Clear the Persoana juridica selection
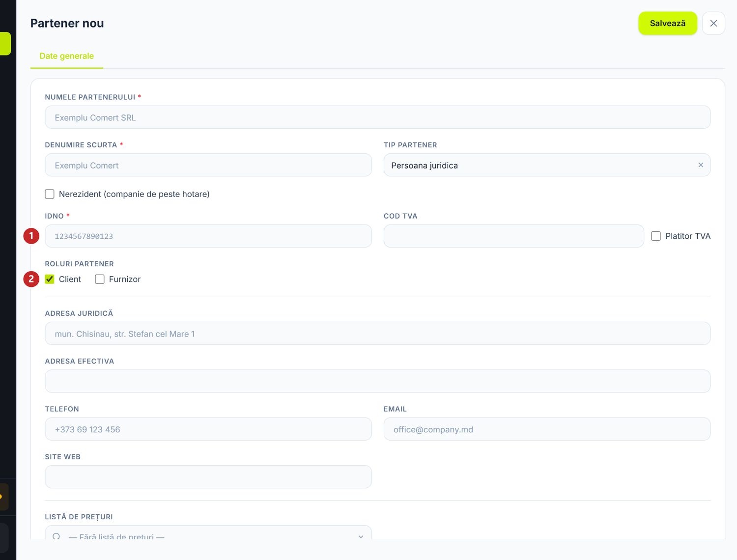Image resolution: width=737 pixels, height=560 pixels. coord(701,165)
